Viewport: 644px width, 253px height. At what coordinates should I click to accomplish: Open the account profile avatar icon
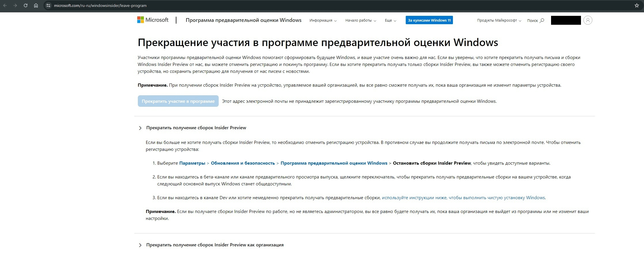click(x=588, y=20)
